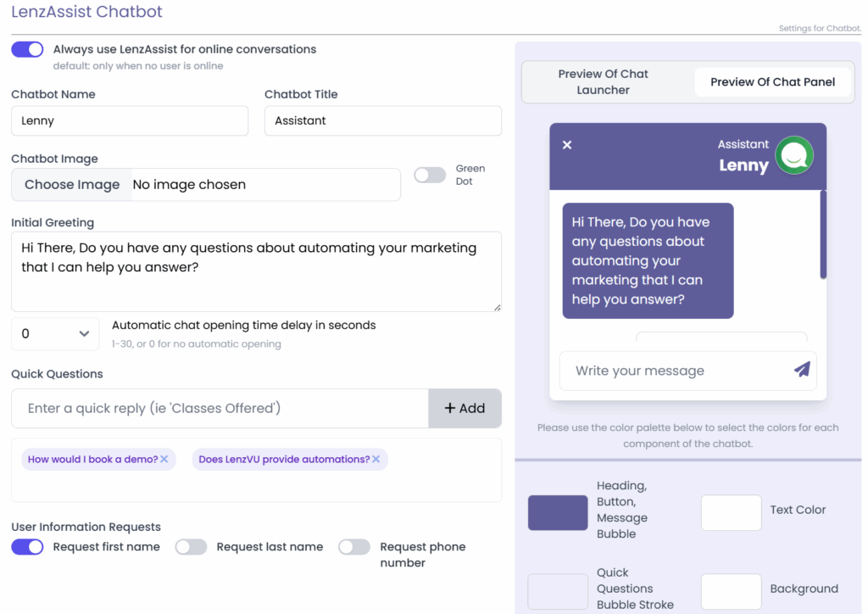The width and height of the screenshot is (868, 614).
Task: Click the Chatbot Name field containing Lenny
Action: (130, 120)
